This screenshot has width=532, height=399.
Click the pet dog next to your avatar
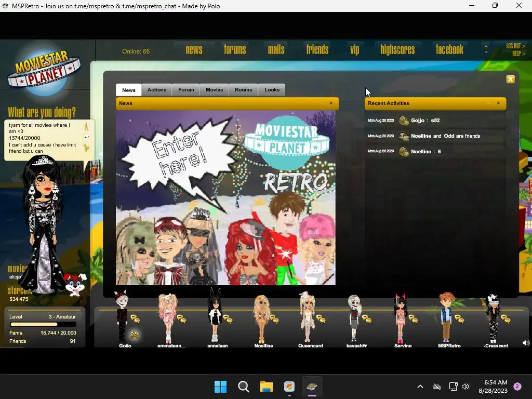tap(75, 285)
